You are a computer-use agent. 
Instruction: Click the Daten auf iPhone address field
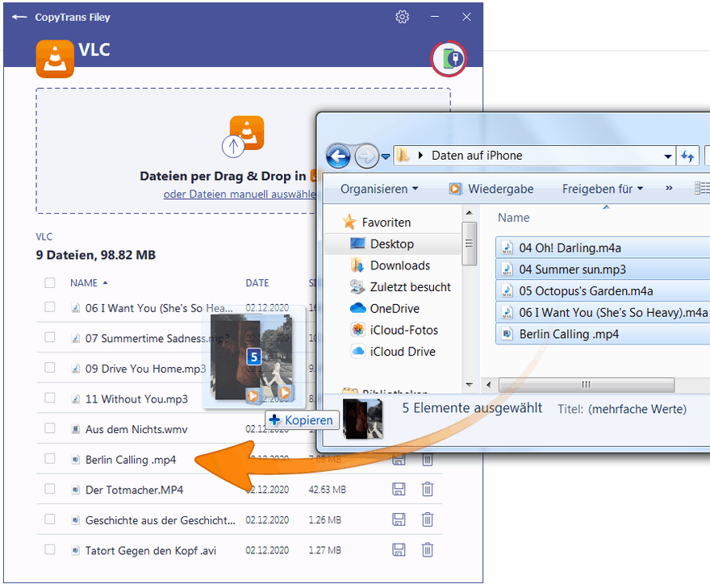click(x=534, y=156)
